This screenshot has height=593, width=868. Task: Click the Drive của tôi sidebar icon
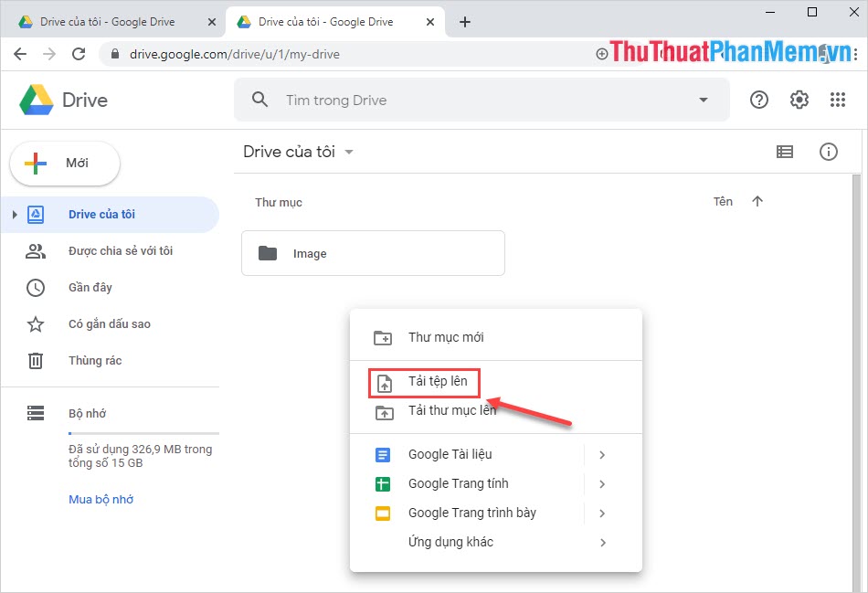(x=36, y=215)
